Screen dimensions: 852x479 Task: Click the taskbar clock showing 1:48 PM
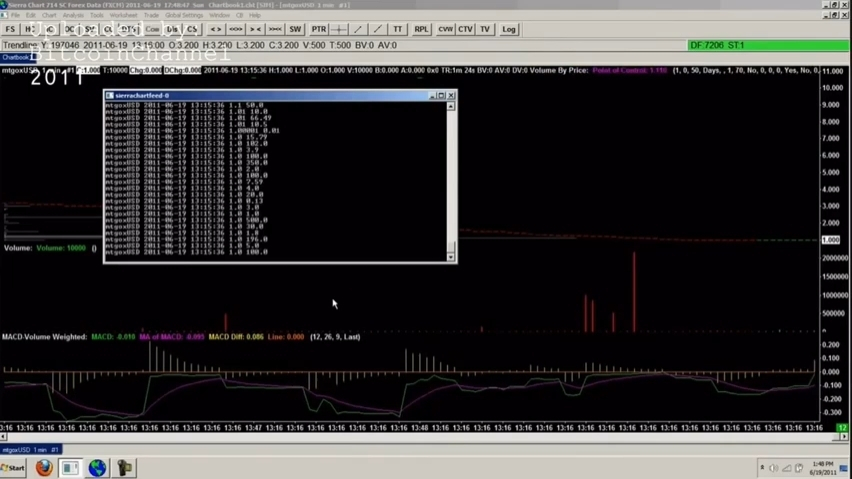[x=823, y=468]
